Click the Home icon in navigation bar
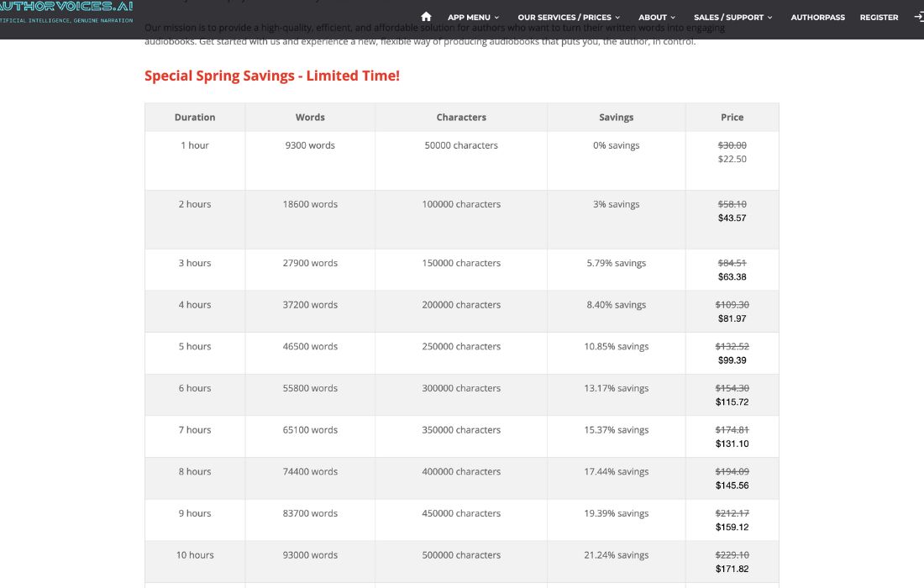Screen dimensions: 924x588 pyautogui.click(x=426, y=17)
